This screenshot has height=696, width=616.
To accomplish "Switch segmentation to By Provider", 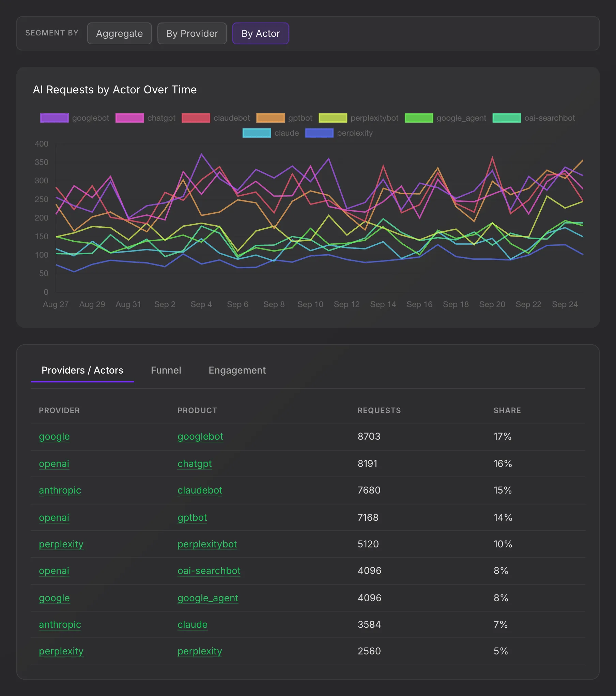I will click(x=192, y=33).
